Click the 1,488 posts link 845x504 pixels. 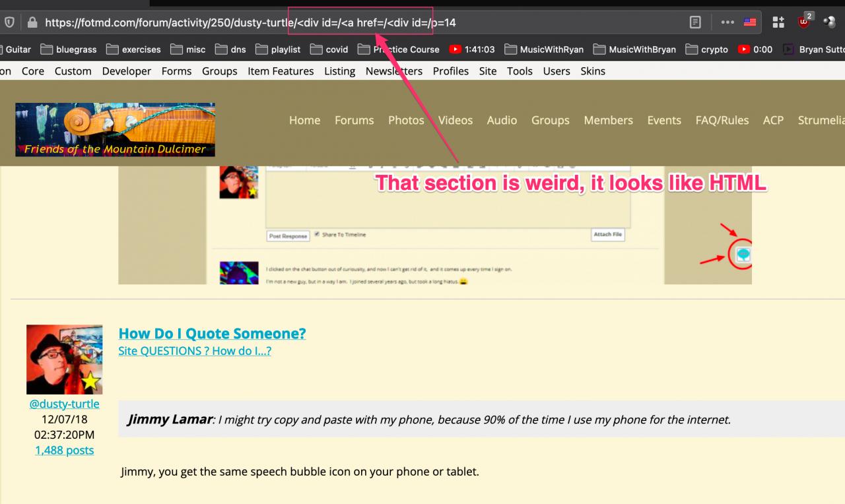click(x=64, y=450)
